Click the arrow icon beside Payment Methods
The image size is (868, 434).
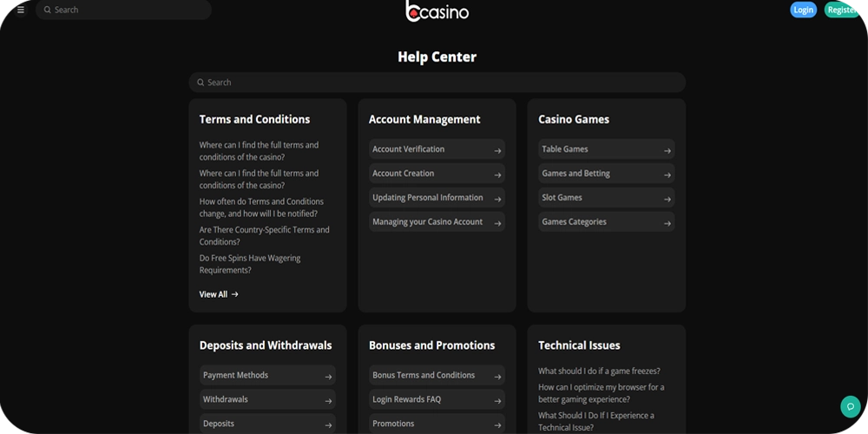(x=328, y=377)
